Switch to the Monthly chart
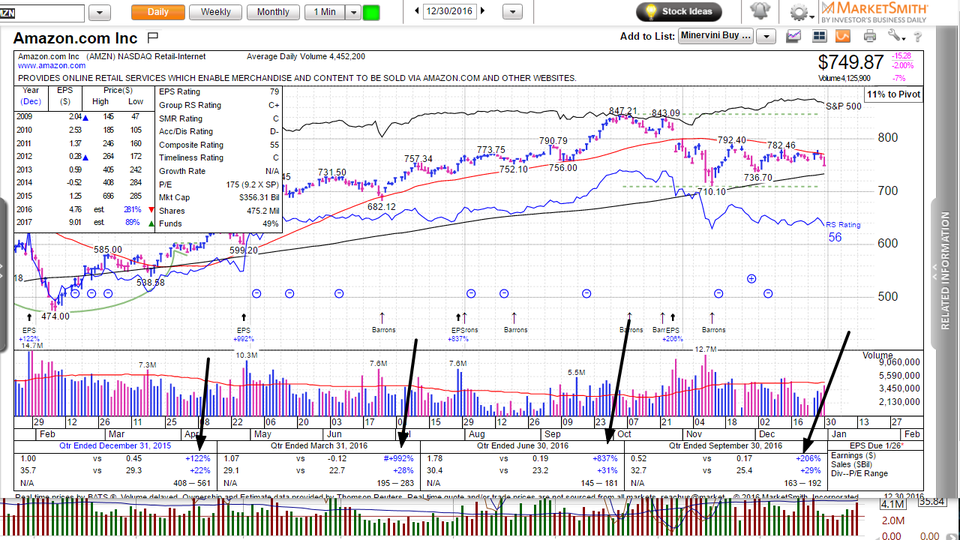 (273, 12)
